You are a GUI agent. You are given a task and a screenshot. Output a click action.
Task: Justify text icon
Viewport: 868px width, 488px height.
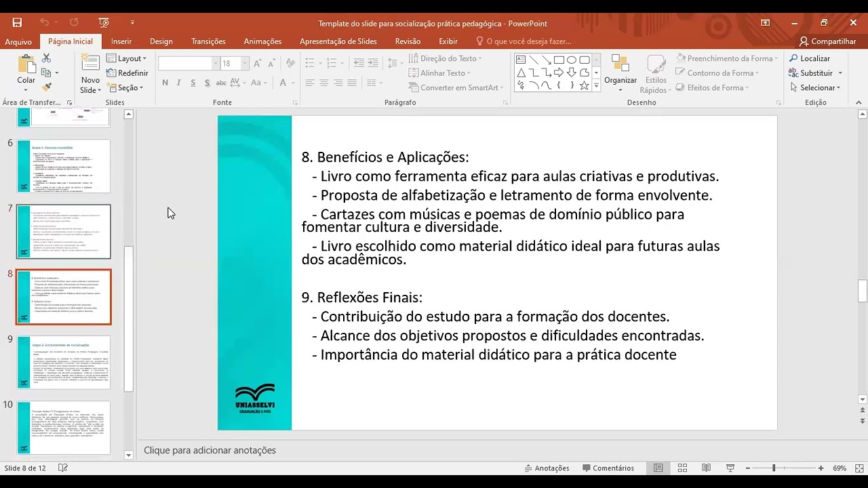pos(353,83)
